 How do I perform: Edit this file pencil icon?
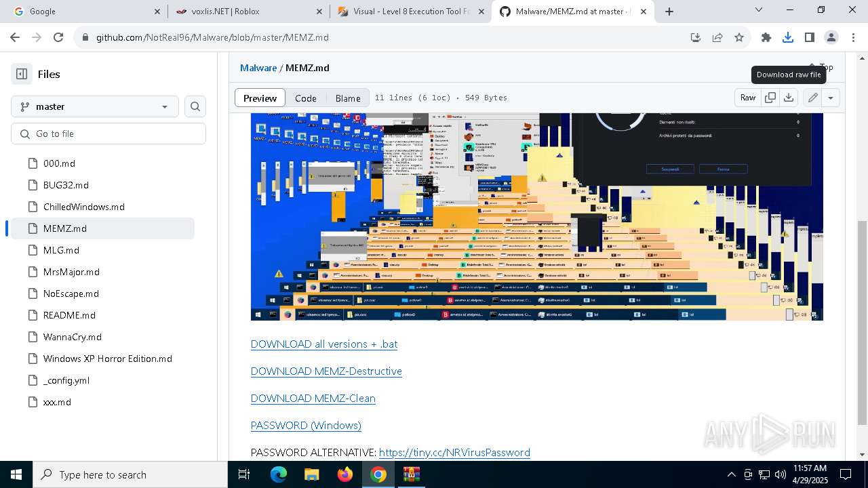(812, 98)
